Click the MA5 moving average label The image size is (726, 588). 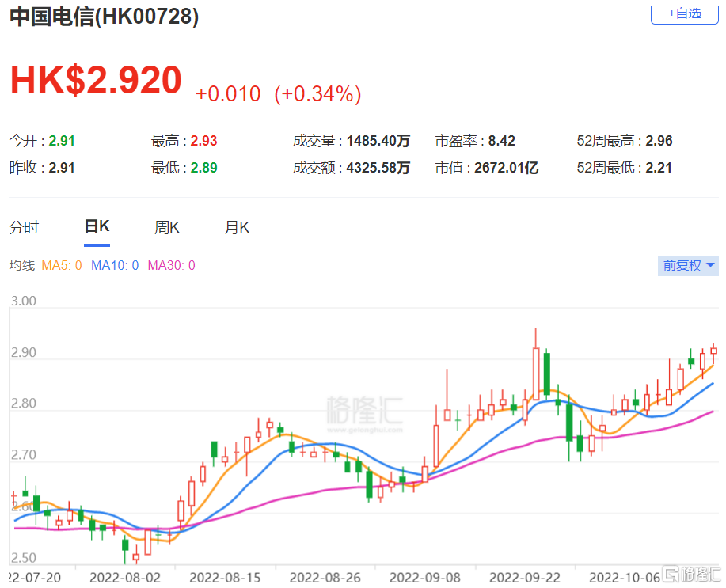point(62,265)
